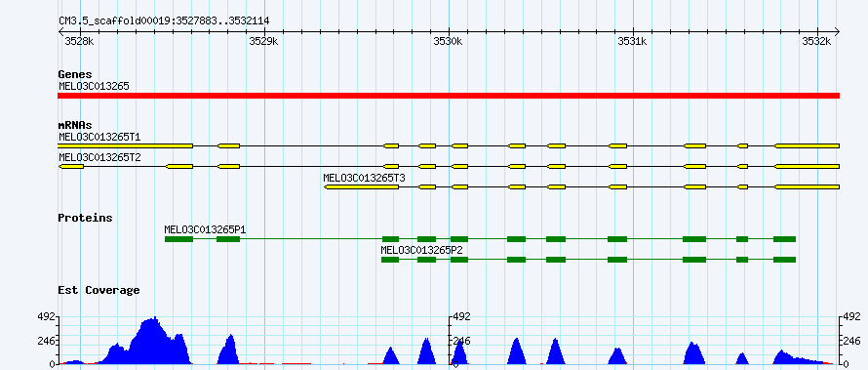Select the MELO3C013265T2 transcript label

(99, 157)
